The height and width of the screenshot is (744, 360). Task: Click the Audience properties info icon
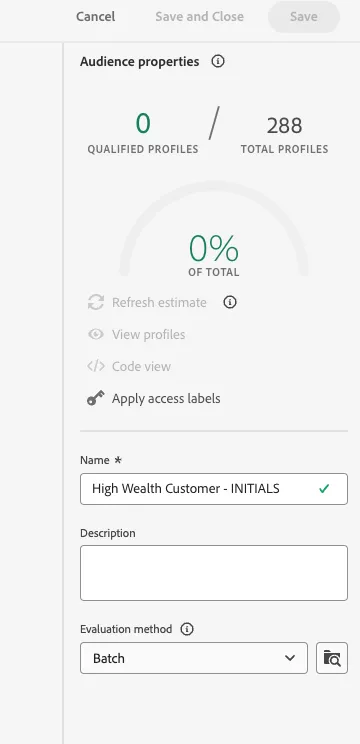(218, 62)
